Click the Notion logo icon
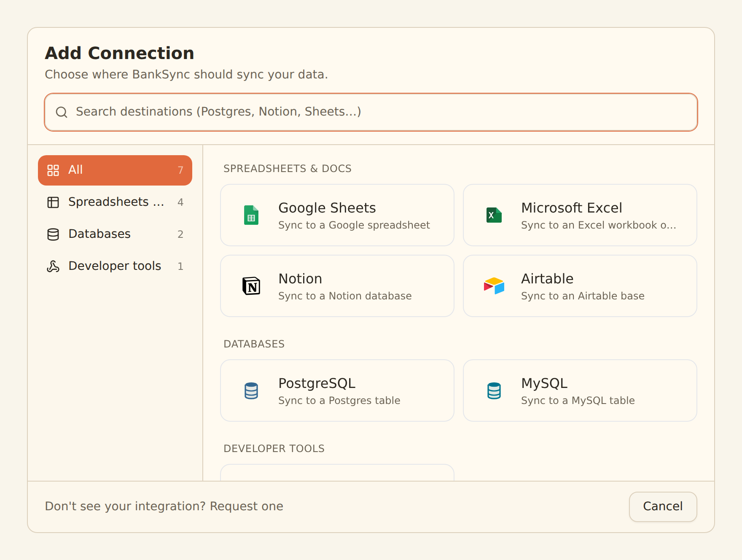 pyautogui.click(x=251, y=286)
